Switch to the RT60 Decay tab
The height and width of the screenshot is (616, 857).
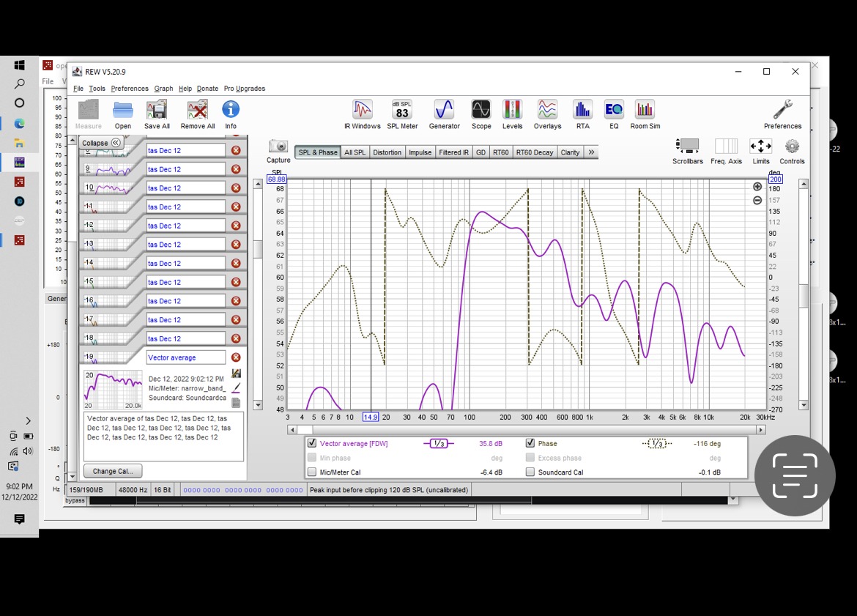pos(535,152)
